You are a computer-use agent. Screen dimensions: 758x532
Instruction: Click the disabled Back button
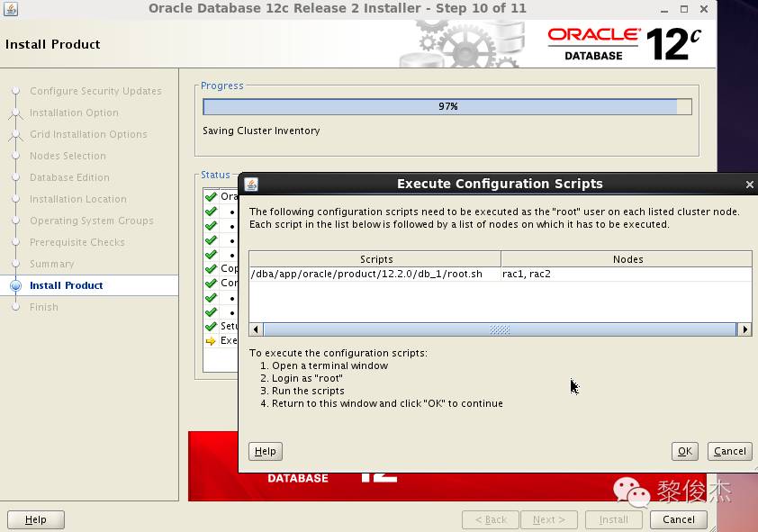491,519
